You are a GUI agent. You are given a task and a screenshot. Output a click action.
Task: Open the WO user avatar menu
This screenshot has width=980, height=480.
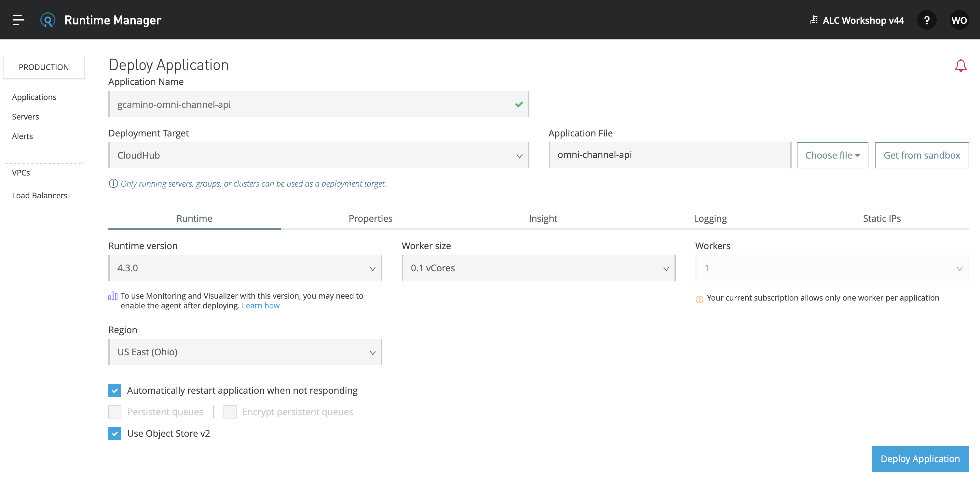[959, 20]
